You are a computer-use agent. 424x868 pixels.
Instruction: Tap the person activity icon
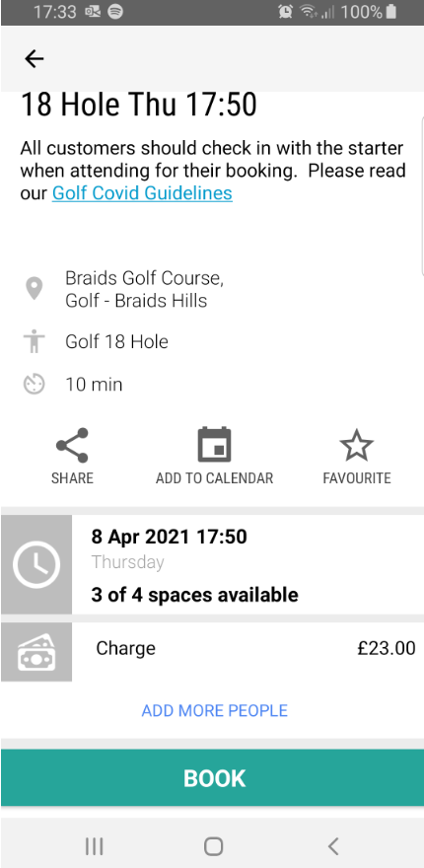[x=35, y=341]
